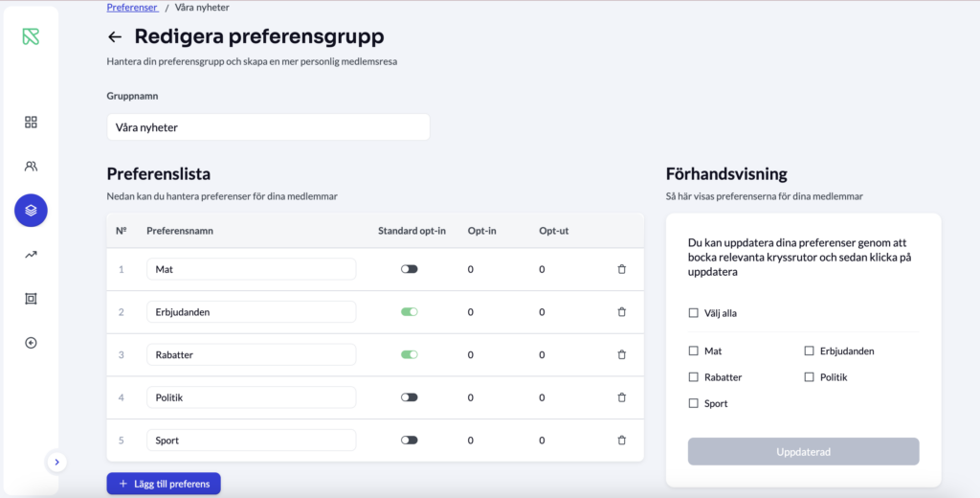The height and width of the screenshot is (498, 980).
Task: Open the dashboard grid icon in sidebar
Action: 31,123
